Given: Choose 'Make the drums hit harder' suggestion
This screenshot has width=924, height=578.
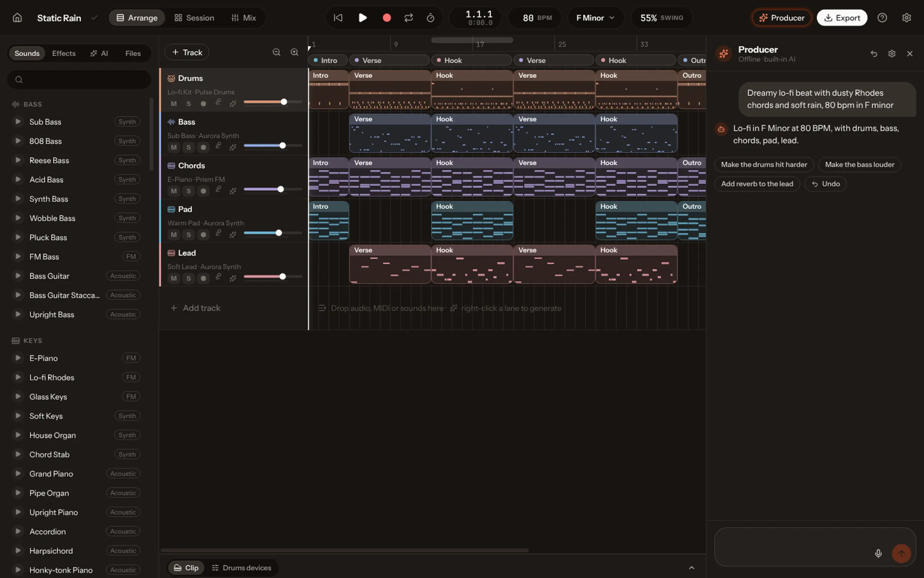Looking at the screenshot, I should click(x=764, y=165).
